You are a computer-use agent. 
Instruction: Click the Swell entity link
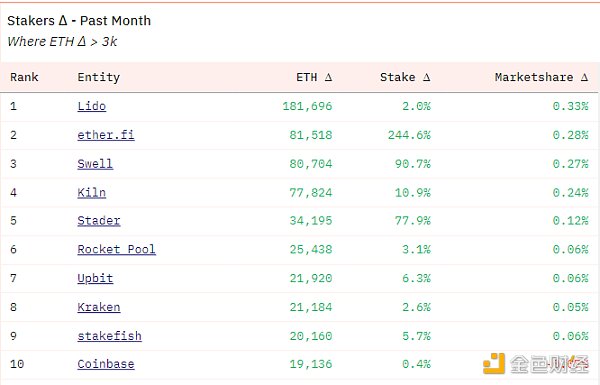(95, 164)
